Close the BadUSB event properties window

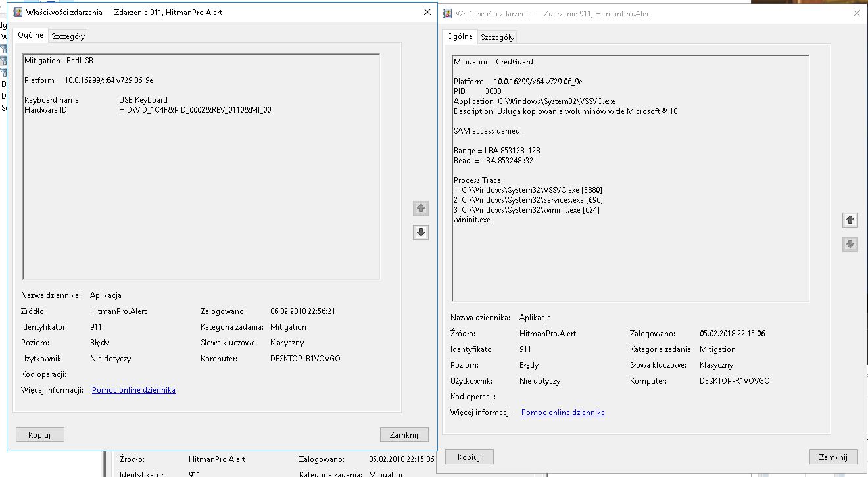[x=427, y=12]
